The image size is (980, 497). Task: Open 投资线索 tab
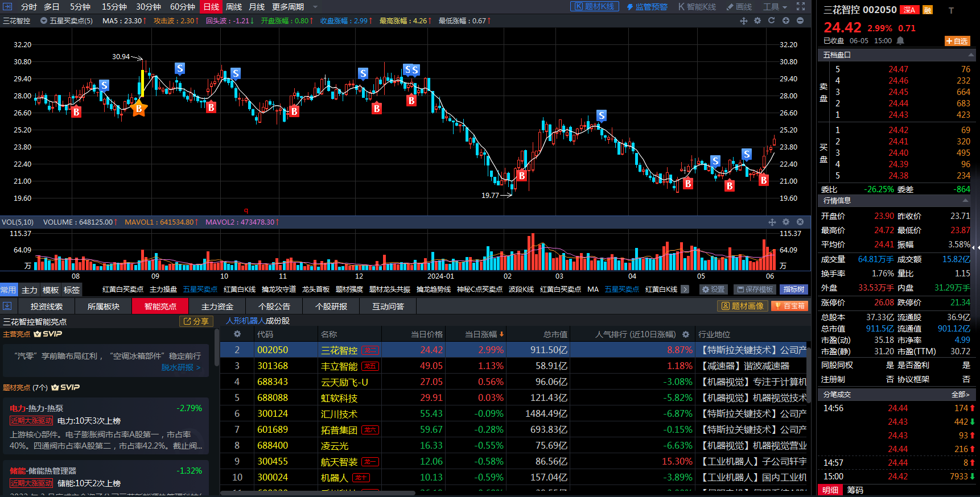[x=47, y=307]
